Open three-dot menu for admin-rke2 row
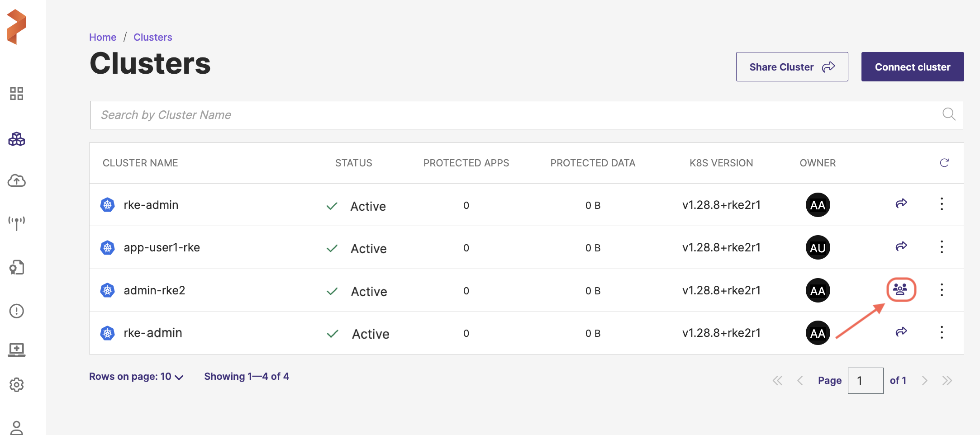Screen dimensions: 980x435 click(x=942, y=290)
